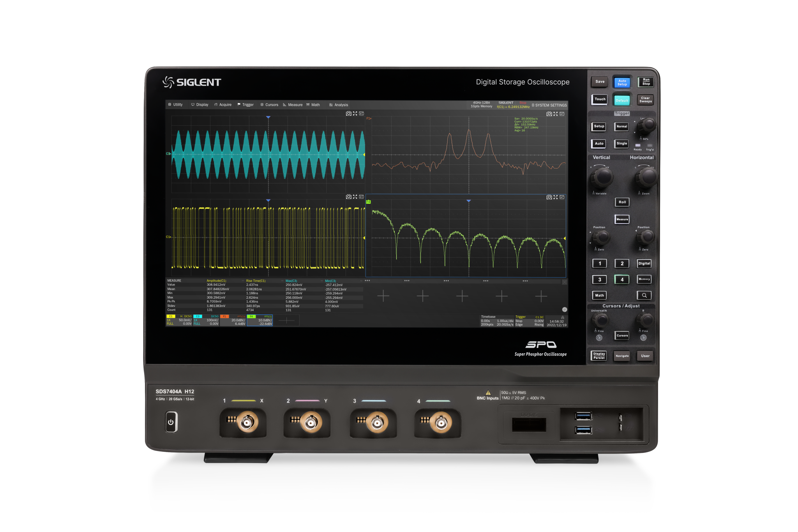Viewport: 798px width, 532px height.
Task: Toggle the Touch screen button
Action: 600,99
